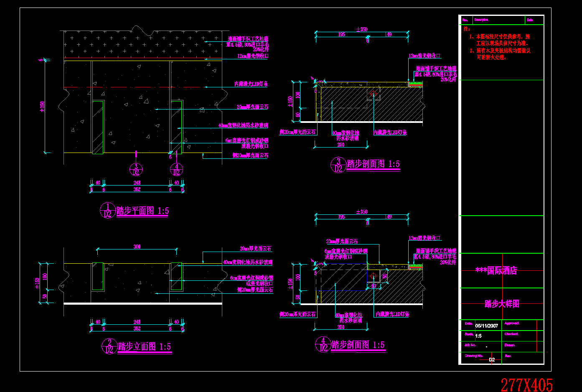Click the 踏步剖面图 1:5 title of section 3
This screenshot has height=392, width=582.
pos(373,164)
